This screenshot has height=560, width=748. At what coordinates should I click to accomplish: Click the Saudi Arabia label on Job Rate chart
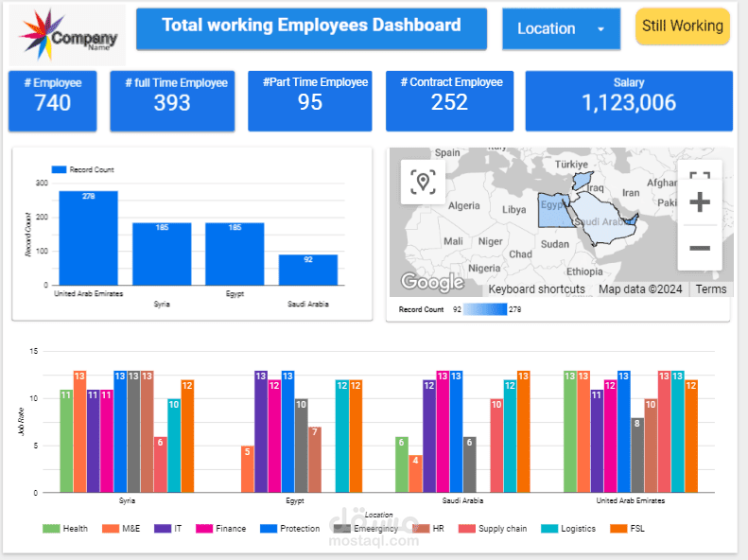coord(462,500)
